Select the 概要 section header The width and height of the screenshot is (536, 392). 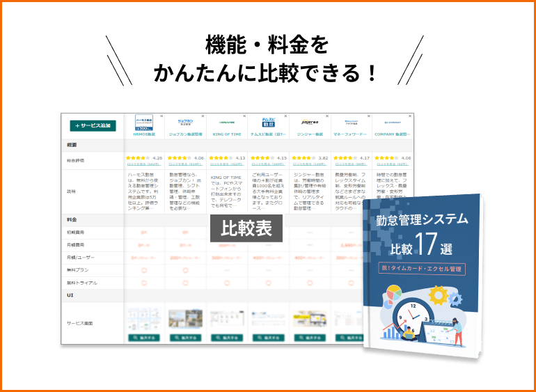72,145
